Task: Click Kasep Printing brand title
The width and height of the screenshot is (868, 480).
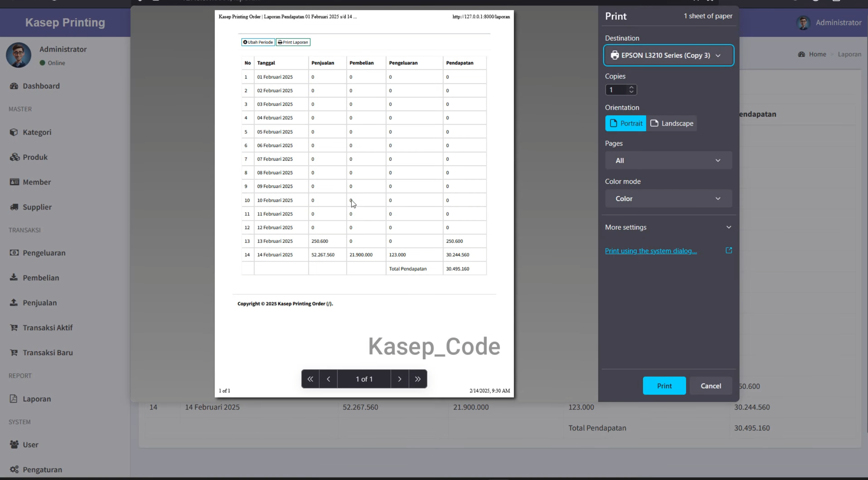Action: coord(65,22)
